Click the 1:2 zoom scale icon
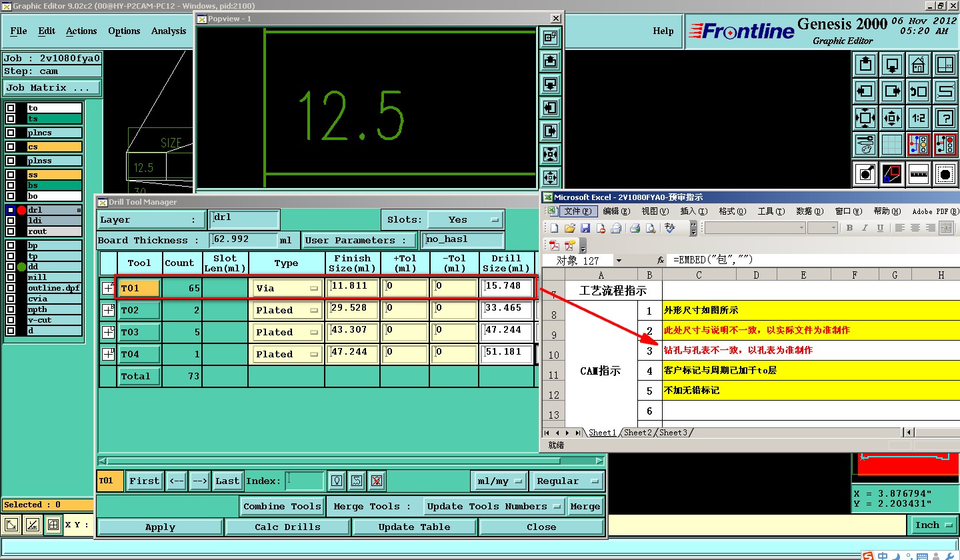Image resolution: width=960 pixels, height=560 pixels. point(918,118)
